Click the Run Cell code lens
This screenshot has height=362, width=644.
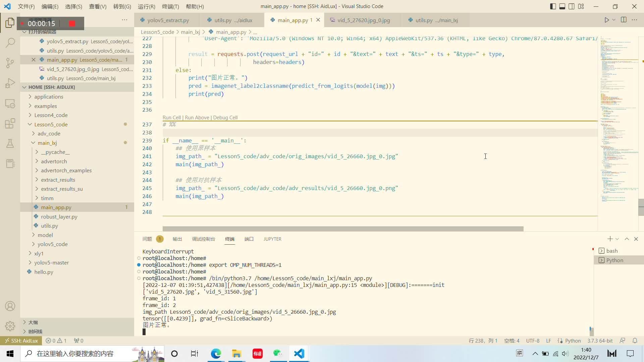171,118
